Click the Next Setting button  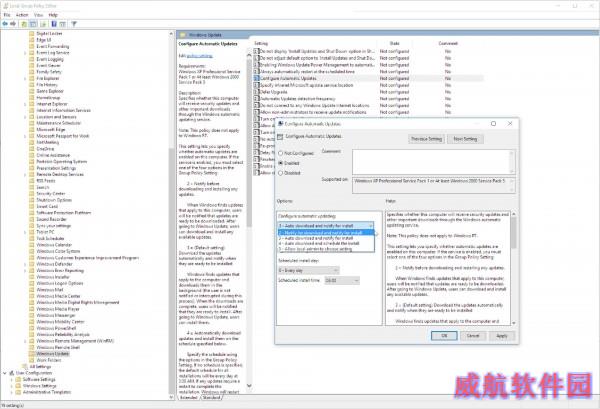465,139
